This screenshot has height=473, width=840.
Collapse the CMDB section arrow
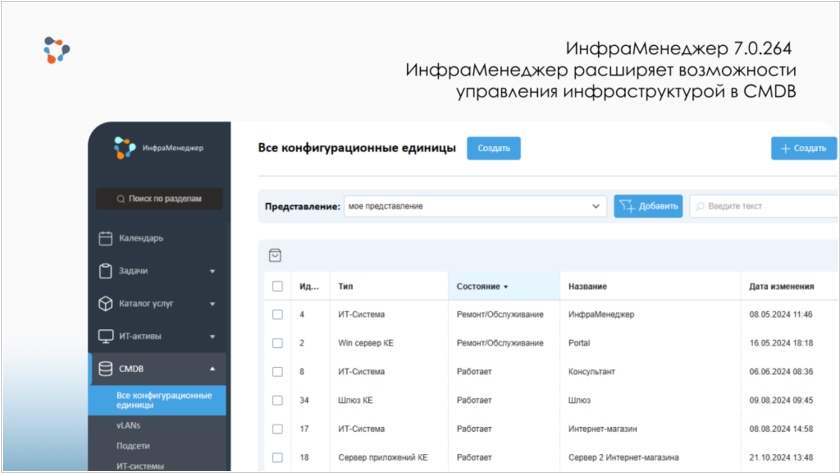tap(212, 369)
